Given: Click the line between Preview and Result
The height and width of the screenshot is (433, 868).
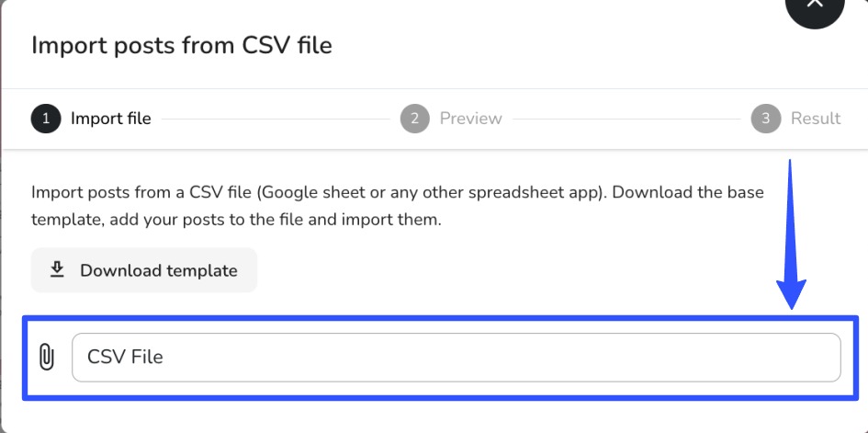Looking at the screenshot, I should 626,119.
